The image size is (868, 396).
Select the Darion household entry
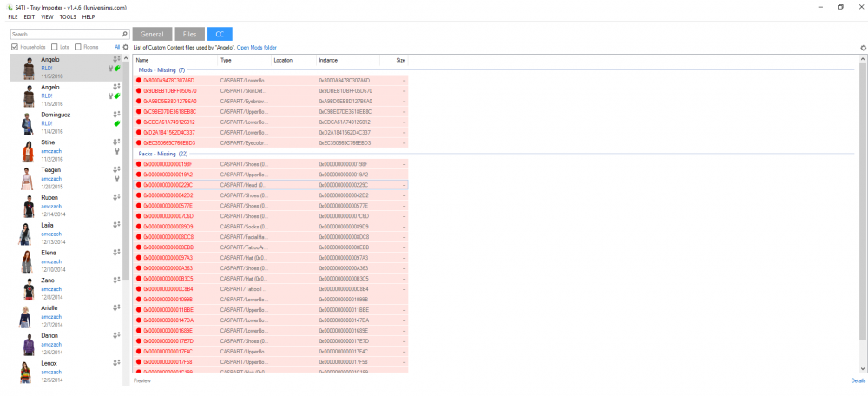[67, 344]
